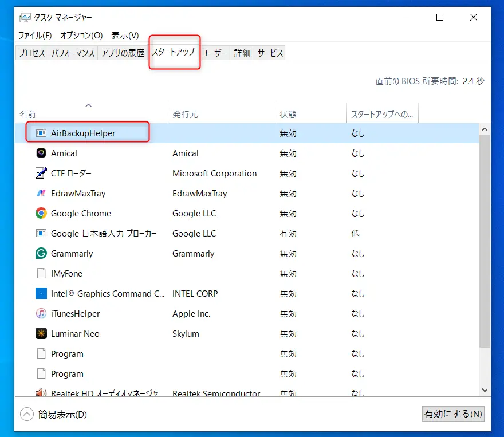Select the Grammarly entry name
Screen dimensions: 504x437
point(72,254)
